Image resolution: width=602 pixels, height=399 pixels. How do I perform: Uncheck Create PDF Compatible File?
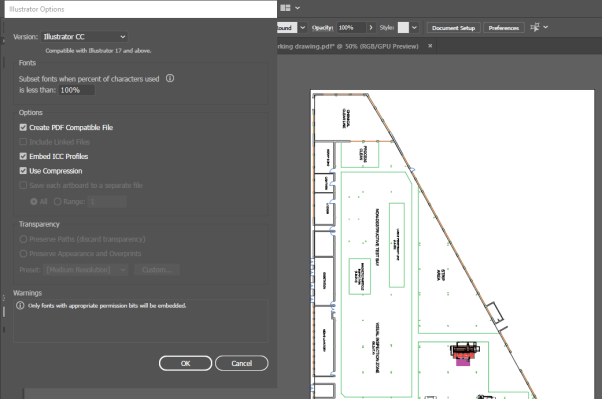click(x=23, y=127)
